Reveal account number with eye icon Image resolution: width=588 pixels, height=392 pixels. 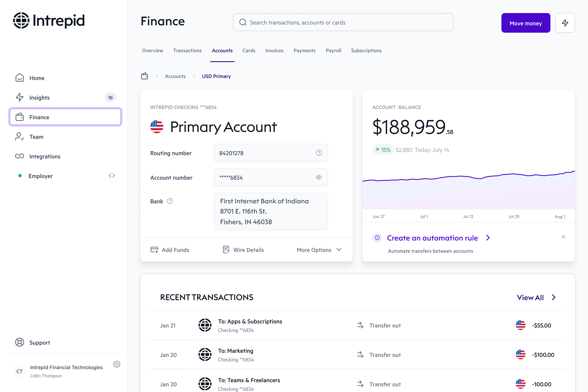click(x=318, y=177)
